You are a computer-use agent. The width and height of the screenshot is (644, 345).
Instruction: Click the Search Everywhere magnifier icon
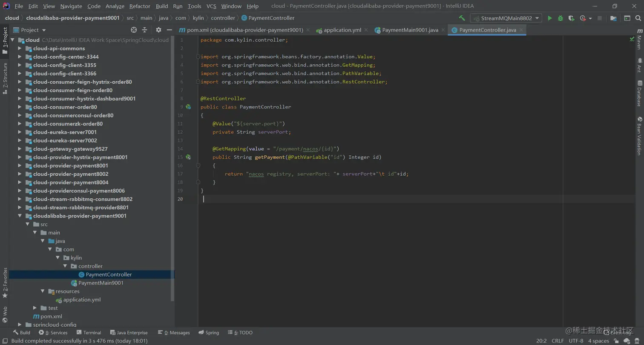click(638, 18)
